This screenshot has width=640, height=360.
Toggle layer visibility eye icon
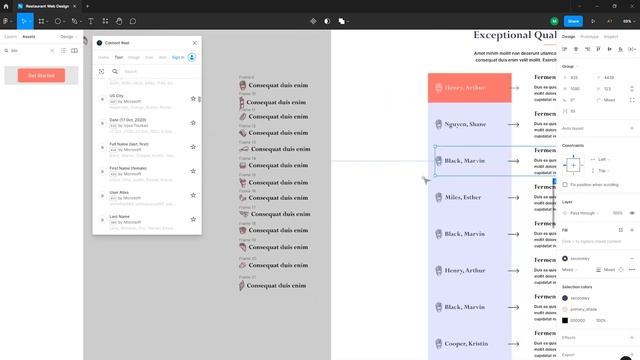coord(632,213)
